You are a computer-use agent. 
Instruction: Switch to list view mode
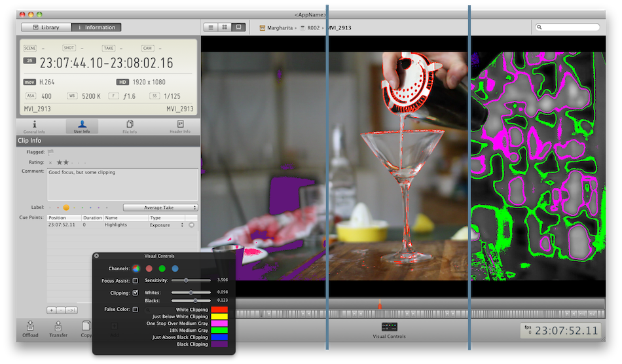pos(211,27)
